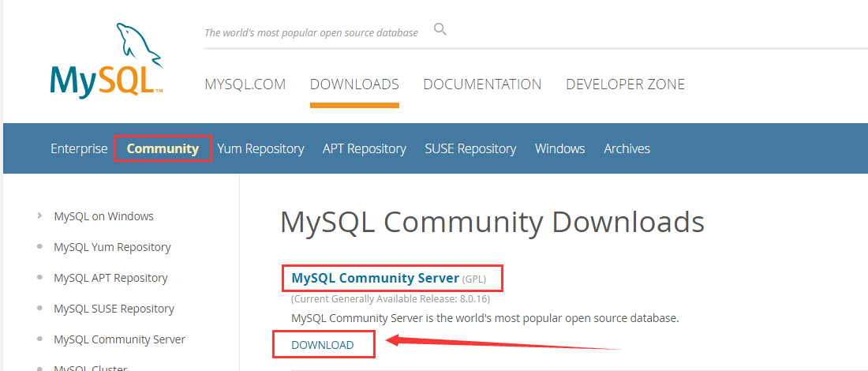The image size is (868, 371).
Task: Open MySQL SUSE Repository sidebar link
Action: [x=114, y=309]
